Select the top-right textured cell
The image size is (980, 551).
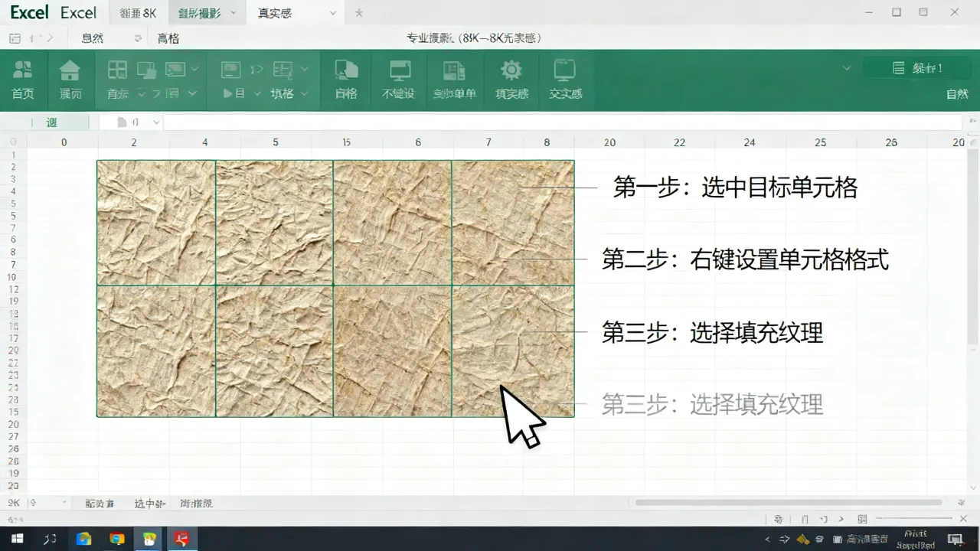pyautogui.click(x=513, y=223)
